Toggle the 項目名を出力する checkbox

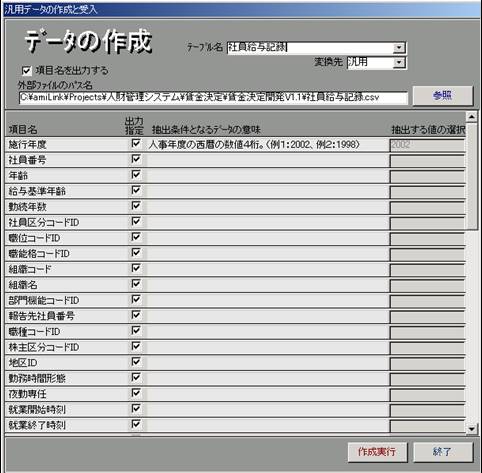tap(26, 71)
